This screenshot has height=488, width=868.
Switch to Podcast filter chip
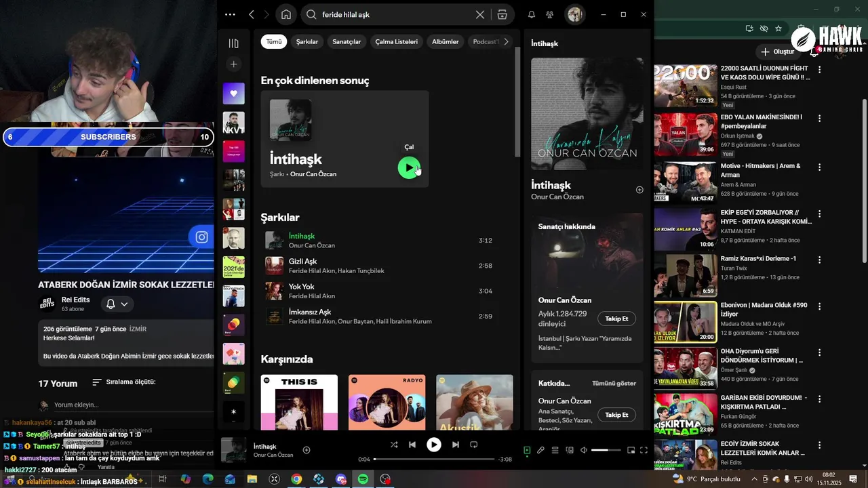click(x=484, y=41)
